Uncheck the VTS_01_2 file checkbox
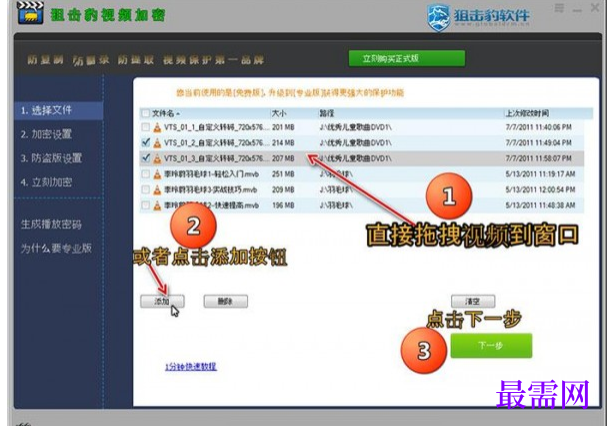This screenshot has height=426, width=608. pyautogui.click(x=145, y=143)
